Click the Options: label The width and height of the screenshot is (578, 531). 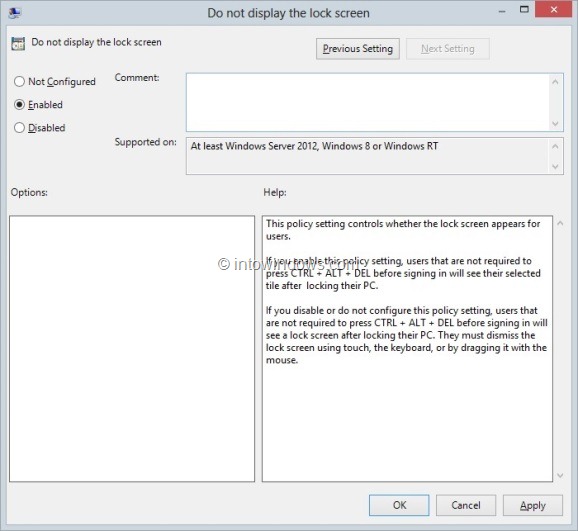(29, 192)
